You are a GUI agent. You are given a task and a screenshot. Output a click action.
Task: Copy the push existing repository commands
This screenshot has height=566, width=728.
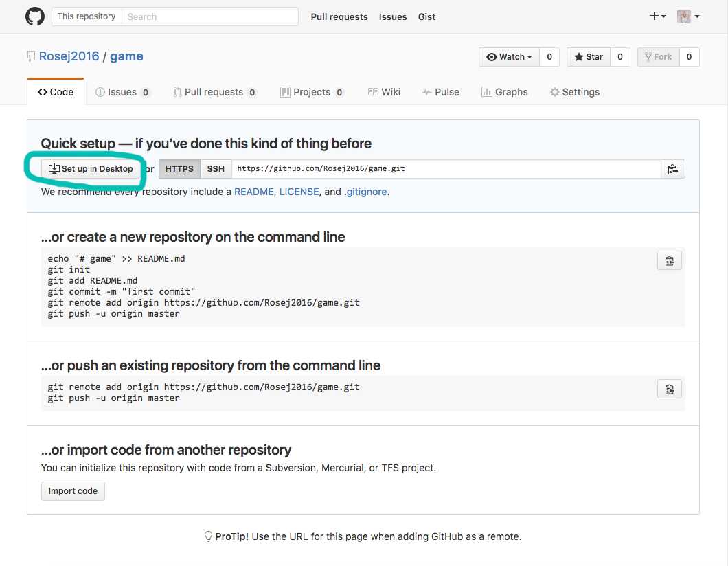[669, 389]
